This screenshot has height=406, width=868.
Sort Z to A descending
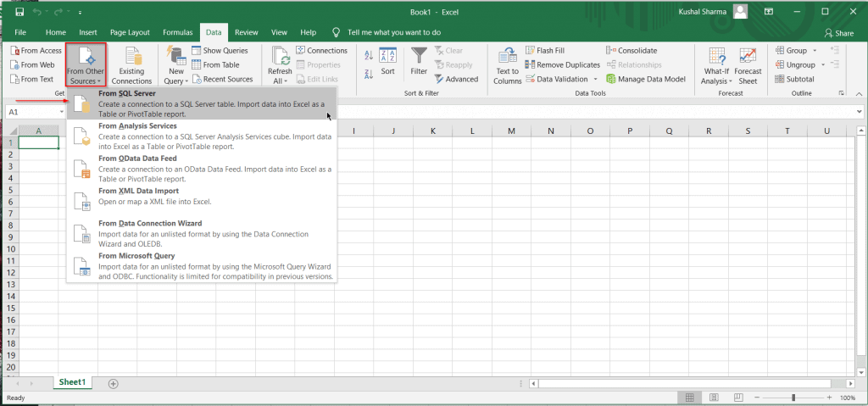point(369,74)
